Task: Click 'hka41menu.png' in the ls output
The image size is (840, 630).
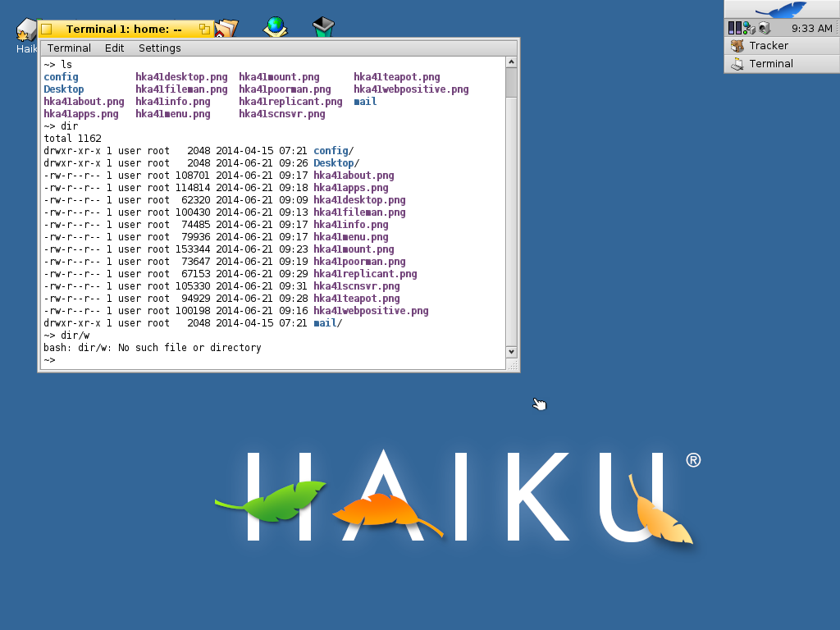Action: point(173,114)
